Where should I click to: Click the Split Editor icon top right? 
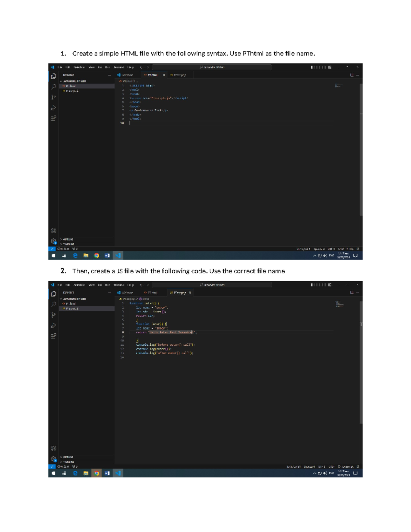click(351, 75)
